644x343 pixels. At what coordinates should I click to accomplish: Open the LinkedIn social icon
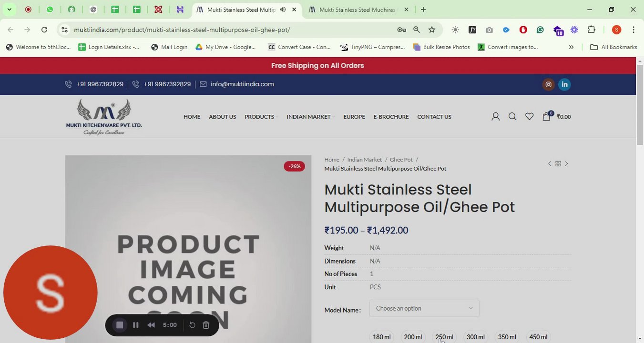(564, 84)
